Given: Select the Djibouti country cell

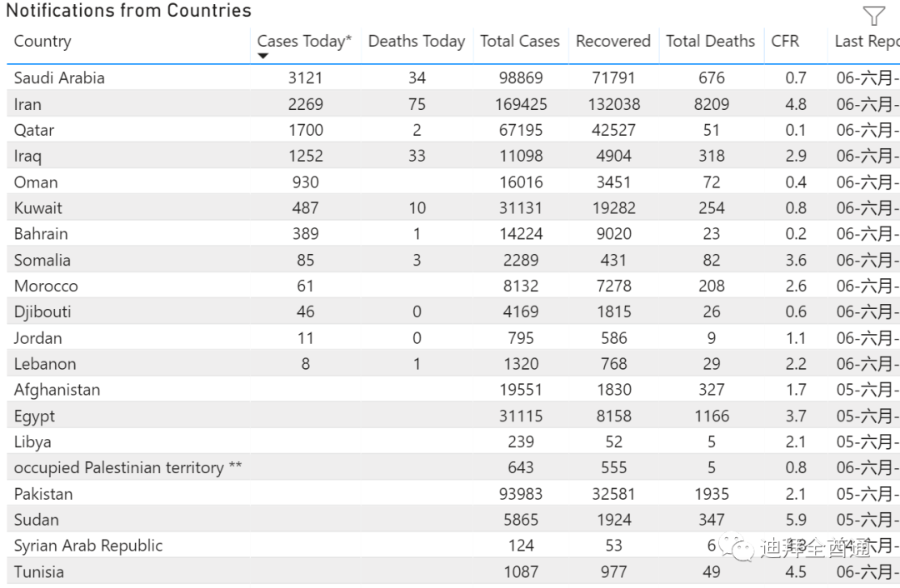Looking at the screenshot, I should coord(42,312).
